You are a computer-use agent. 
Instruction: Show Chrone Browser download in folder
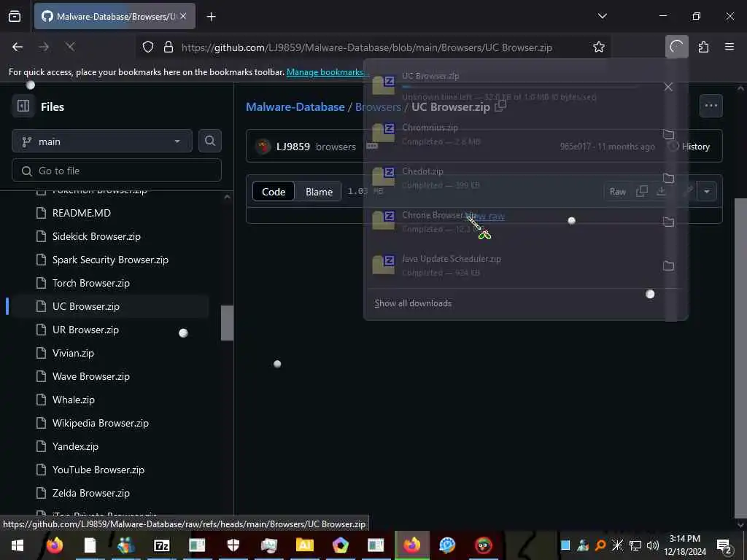tap(668, 222)
